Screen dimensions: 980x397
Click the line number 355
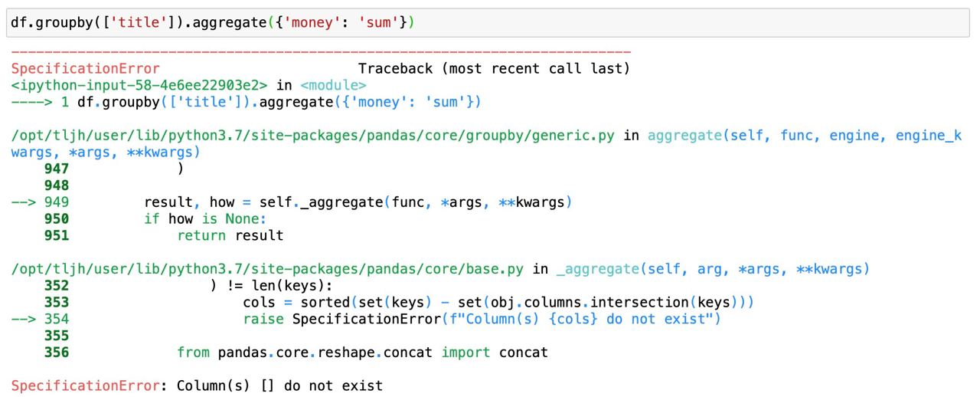pyautogui.click(x=57, y=336)
